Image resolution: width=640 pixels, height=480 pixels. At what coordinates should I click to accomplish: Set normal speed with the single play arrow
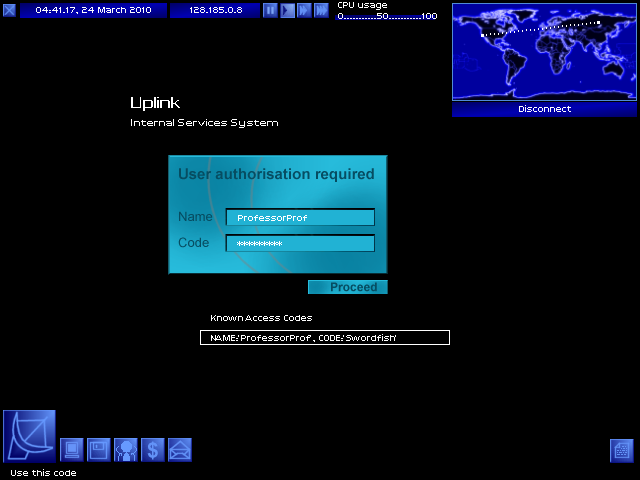(287, 10)
